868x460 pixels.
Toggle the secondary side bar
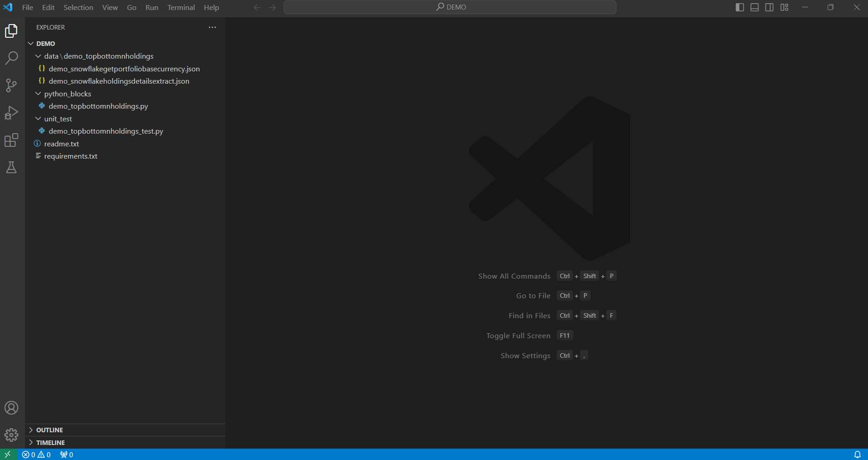point(769,7)
